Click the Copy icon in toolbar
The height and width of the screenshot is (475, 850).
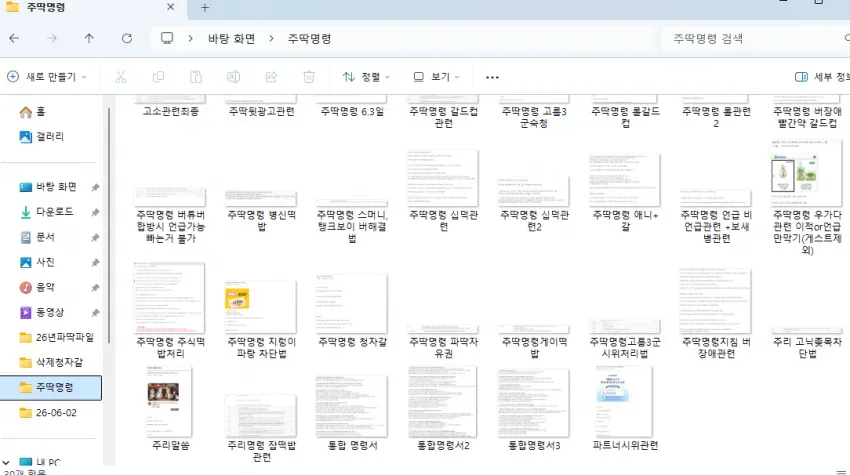158,77
